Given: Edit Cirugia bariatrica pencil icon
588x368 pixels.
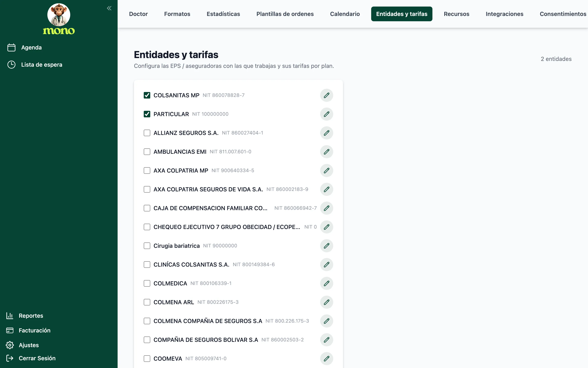Looking at the screenshot, I should point(326,246).
